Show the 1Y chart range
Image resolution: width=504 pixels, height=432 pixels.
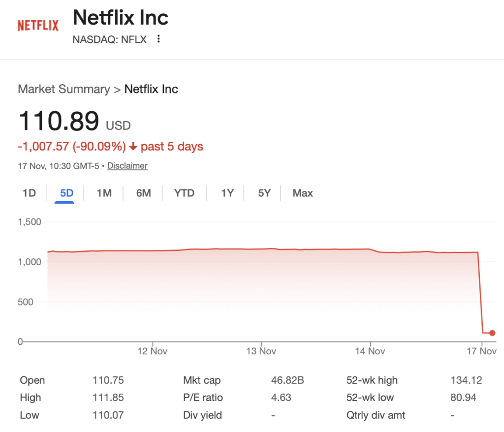click(227, 193)
